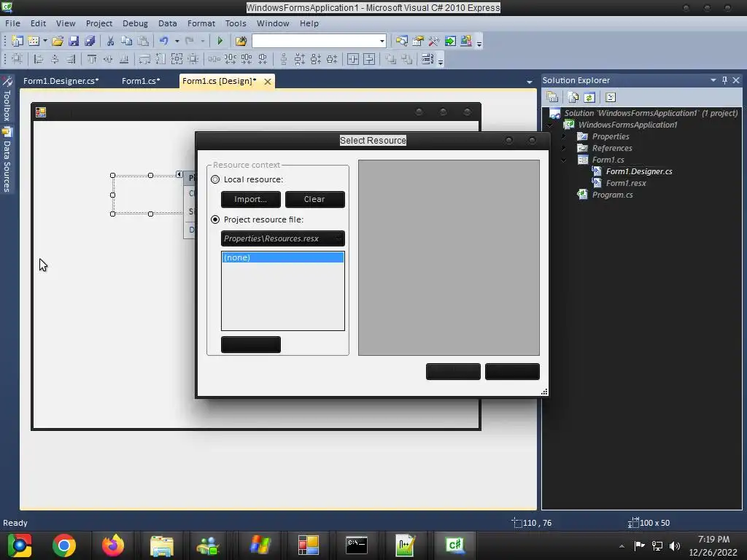Open the Debug menu

point(135,23)
